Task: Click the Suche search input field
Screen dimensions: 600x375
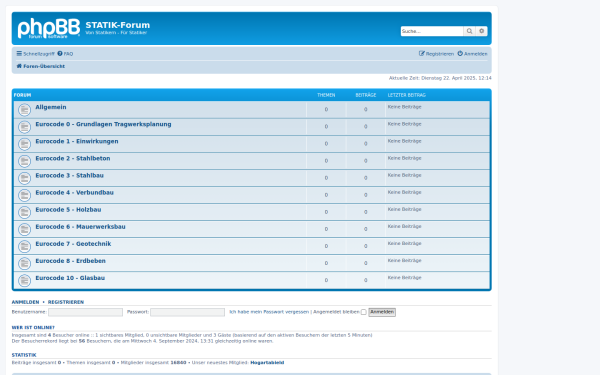Action: tap(432, 31)
